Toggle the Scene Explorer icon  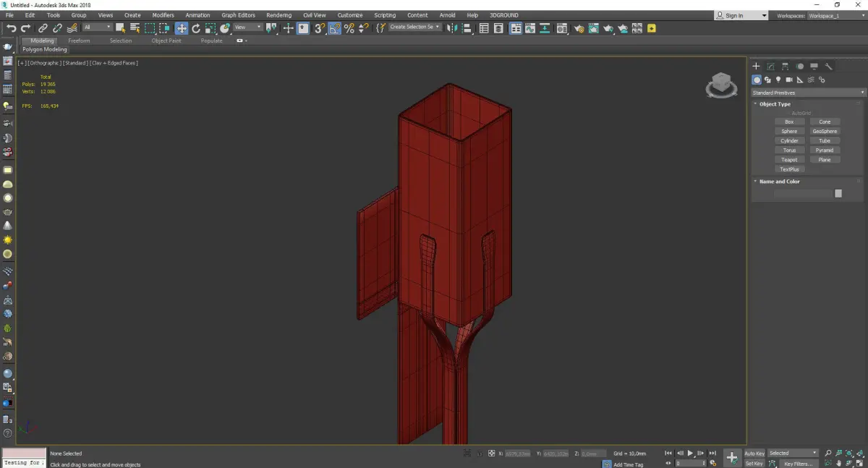(x=484, y=28)
